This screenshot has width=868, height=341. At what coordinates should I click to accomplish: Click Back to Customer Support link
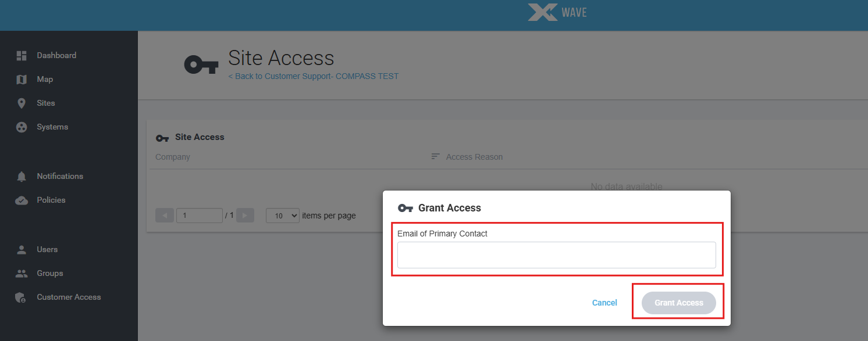pos(314,76)
